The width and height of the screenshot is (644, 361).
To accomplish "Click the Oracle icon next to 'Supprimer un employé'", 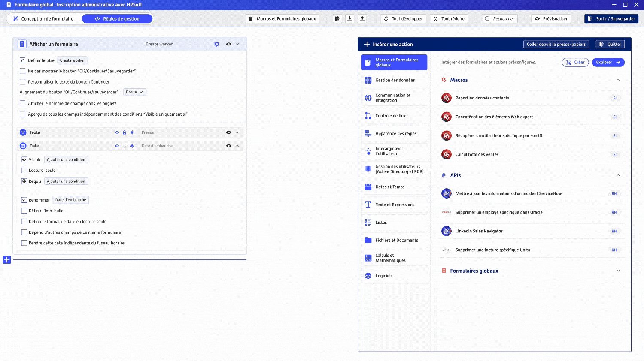I will tap(446, 212).
